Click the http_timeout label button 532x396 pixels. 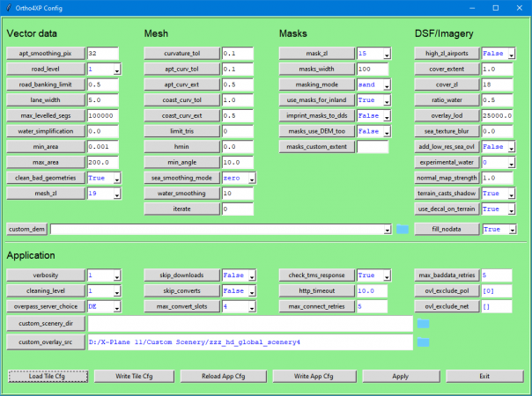pos(317,291)
